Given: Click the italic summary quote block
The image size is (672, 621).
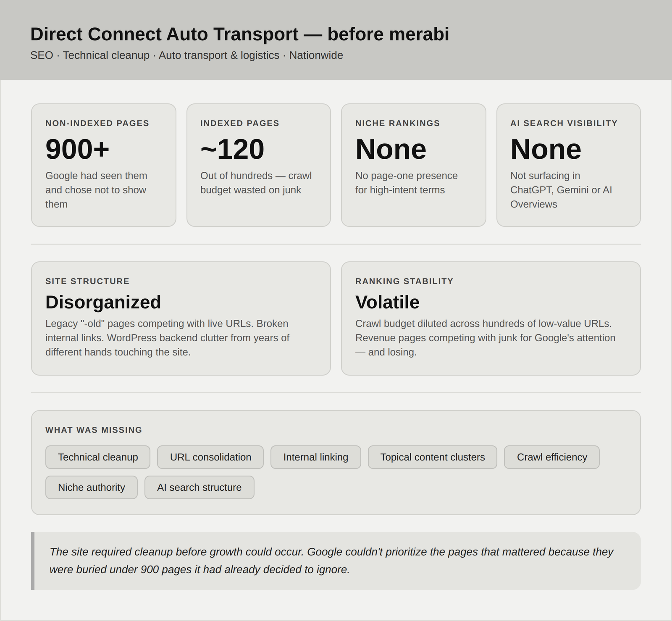Looking at the screenshot, I should [x=336, y=561].
